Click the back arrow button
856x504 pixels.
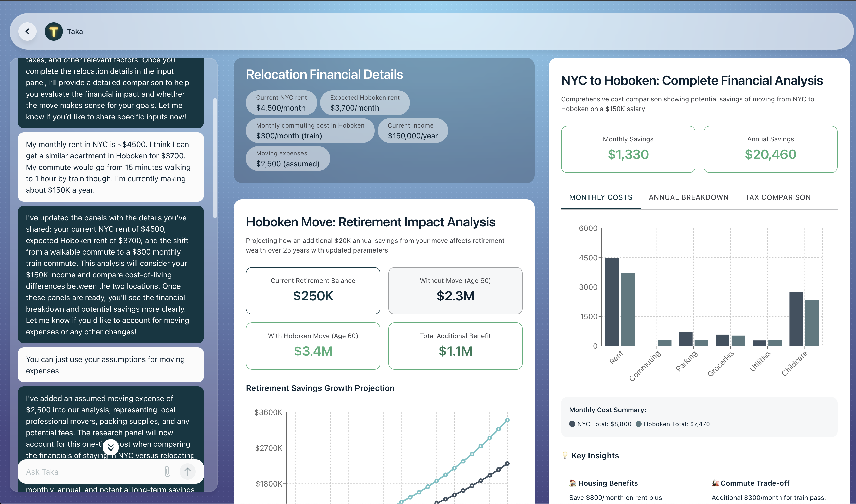tap(27, 32)
